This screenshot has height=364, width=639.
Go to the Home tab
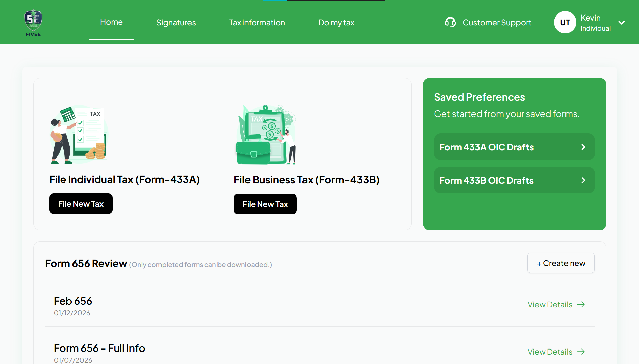point(111,22)
